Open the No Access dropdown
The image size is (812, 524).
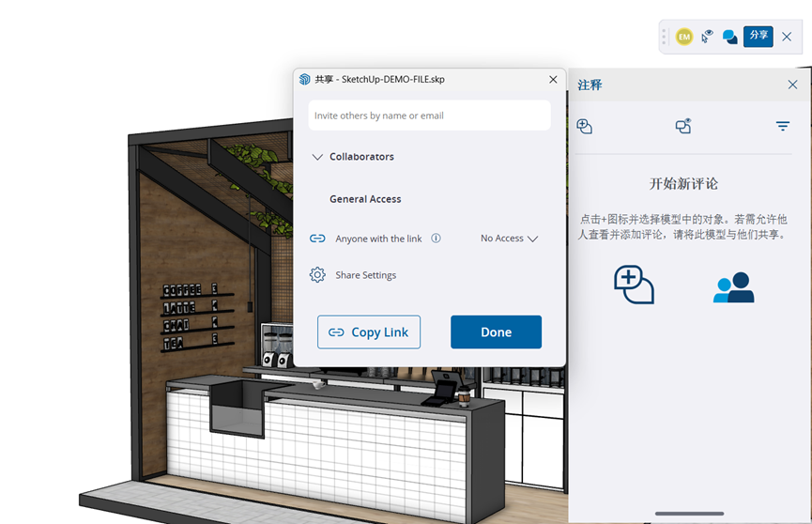click(x=509, y=239)
